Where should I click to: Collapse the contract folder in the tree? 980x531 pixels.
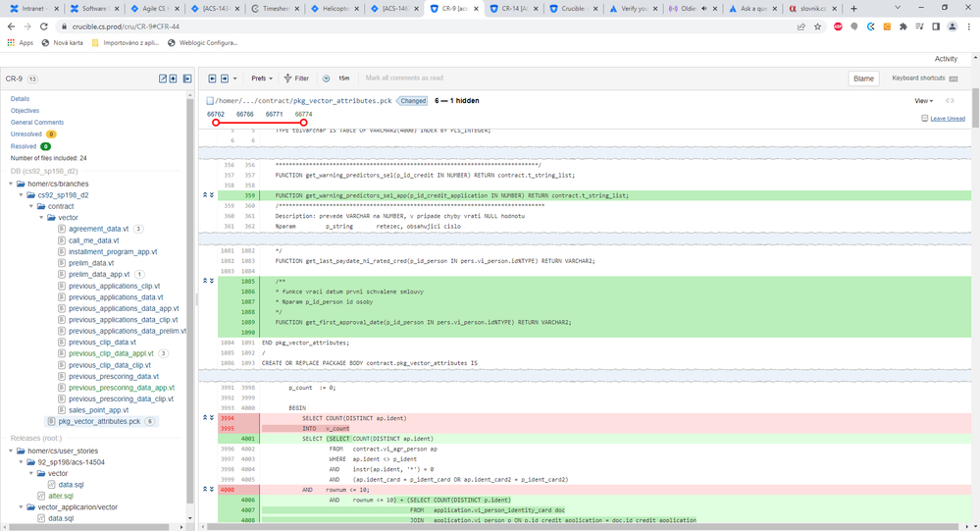click(x=31, y=206)
